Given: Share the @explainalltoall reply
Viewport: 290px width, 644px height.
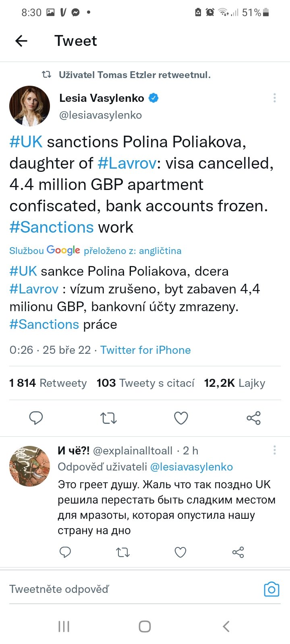Looking at the screenshot, I should tap(238, 552).
